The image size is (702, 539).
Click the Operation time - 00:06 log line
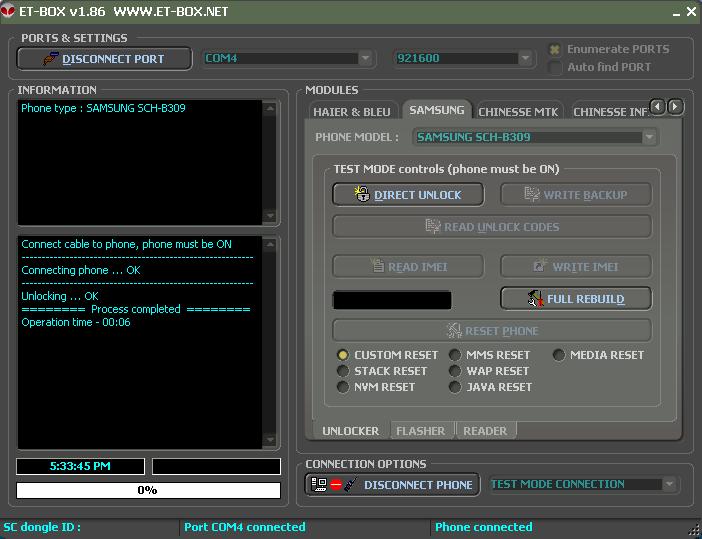pyautogui.click(x=76, y=322)
